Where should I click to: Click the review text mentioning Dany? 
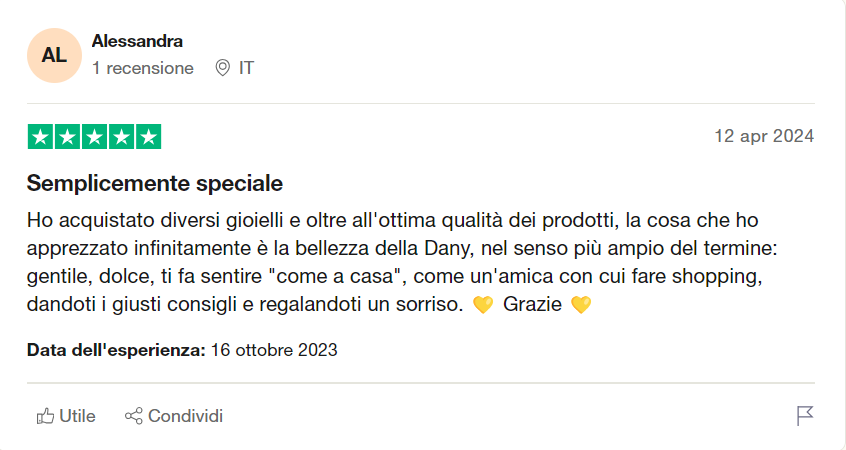coord(400,247)
